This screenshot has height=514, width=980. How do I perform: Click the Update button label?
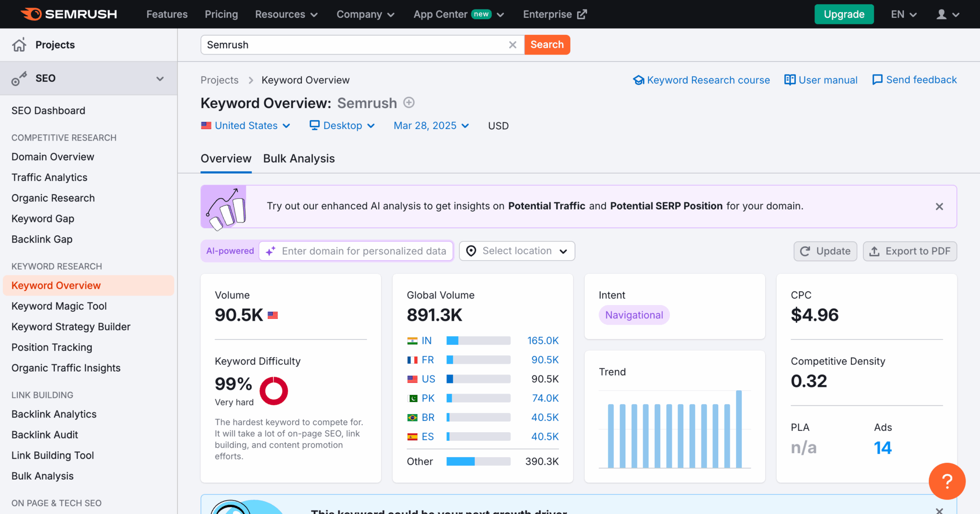pyautogui.click(x=833, y=251)
